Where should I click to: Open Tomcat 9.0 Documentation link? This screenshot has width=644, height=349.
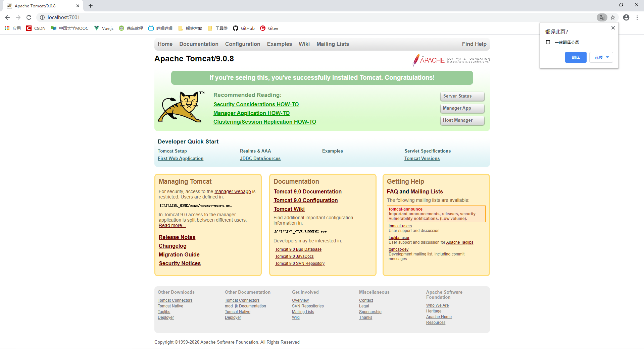point(307,192)
